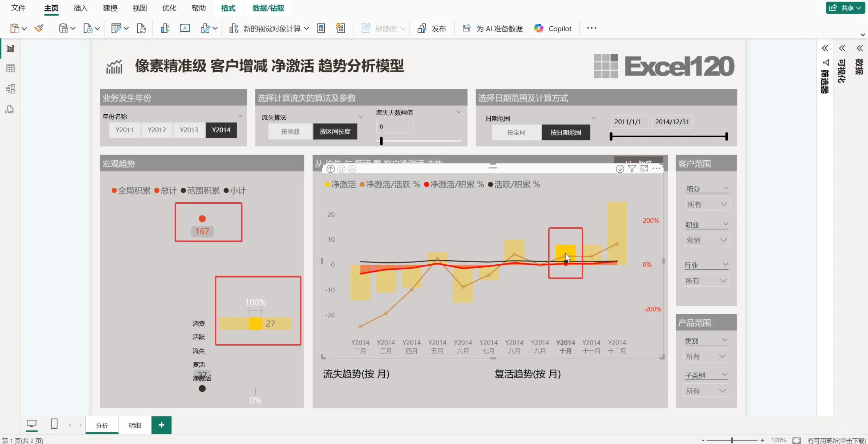Screen dimensions: 868x444
Task: Select the Y2012 year slicer option
Action: (x=157, y=130)
